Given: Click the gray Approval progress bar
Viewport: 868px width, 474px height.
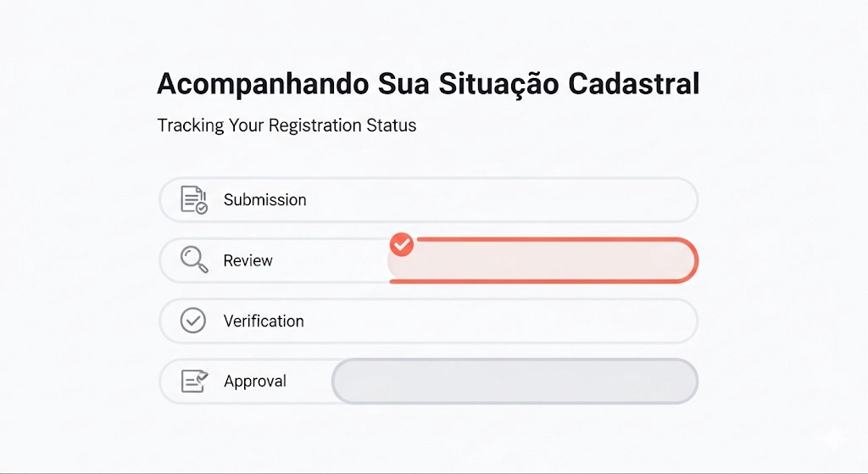Looking at the screenshot, I should 515,382.
